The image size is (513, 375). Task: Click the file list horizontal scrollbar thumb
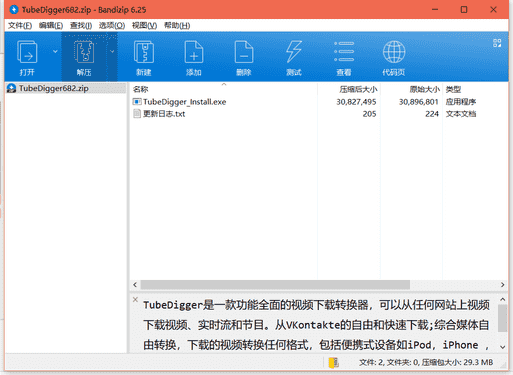point(275,285)
